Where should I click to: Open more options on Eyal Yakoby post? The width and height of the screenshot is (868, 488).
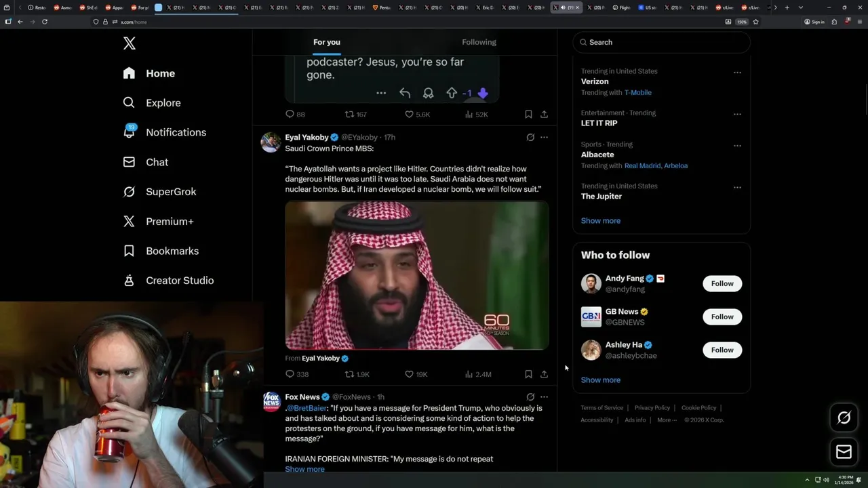pos(544,137)
